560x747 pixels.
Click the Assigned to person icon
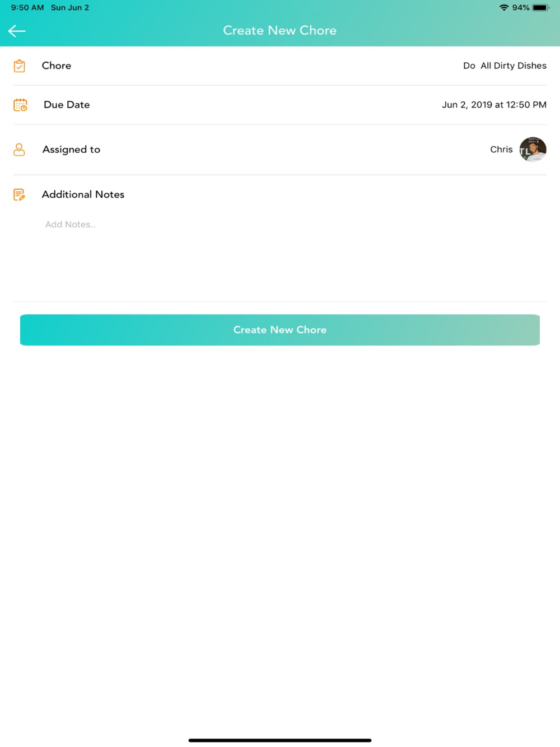pos(19,150)
